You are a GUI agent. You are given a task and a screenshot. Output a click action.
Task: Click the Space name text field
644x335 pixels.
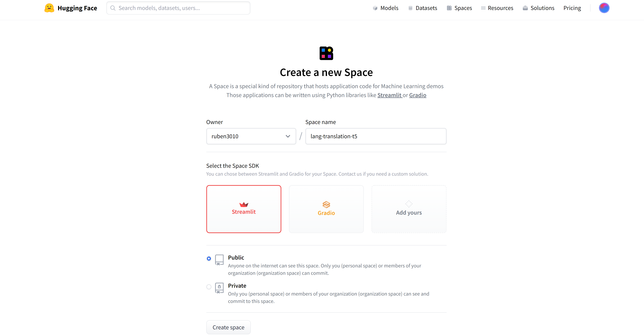pos(376,136)
